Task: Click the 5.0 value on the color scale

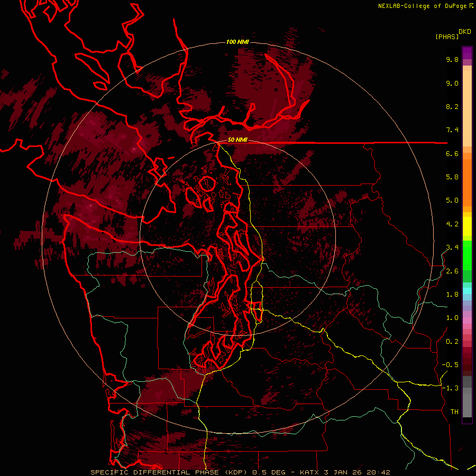Action: coord(452,200)
